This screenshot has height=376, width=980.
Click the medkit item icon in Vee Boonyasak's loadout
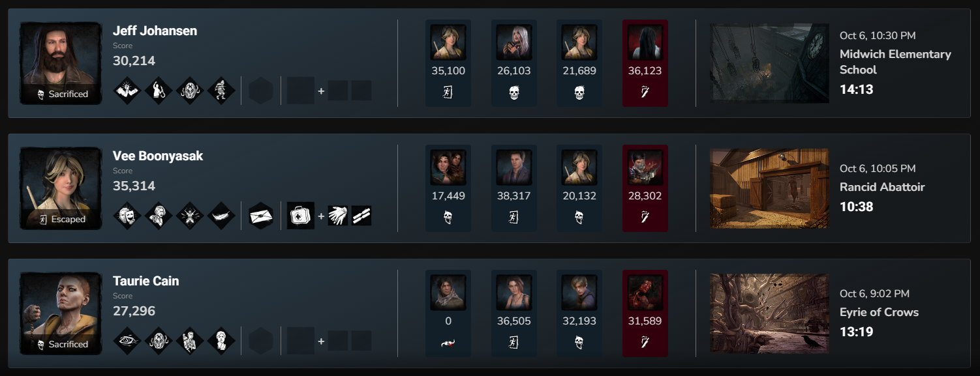(x=301, y=216)
